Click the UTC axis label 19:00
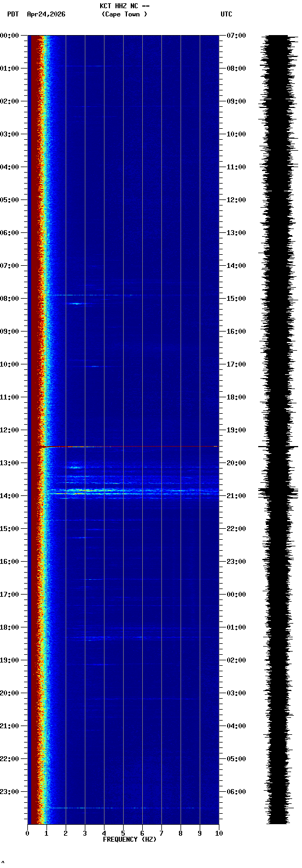This screenshot has height=868, width=302. coord(236,430)
